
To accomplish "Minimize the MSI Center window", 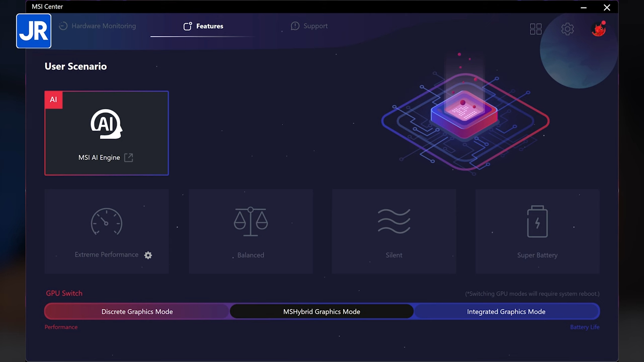I will (x=584, y=8).
